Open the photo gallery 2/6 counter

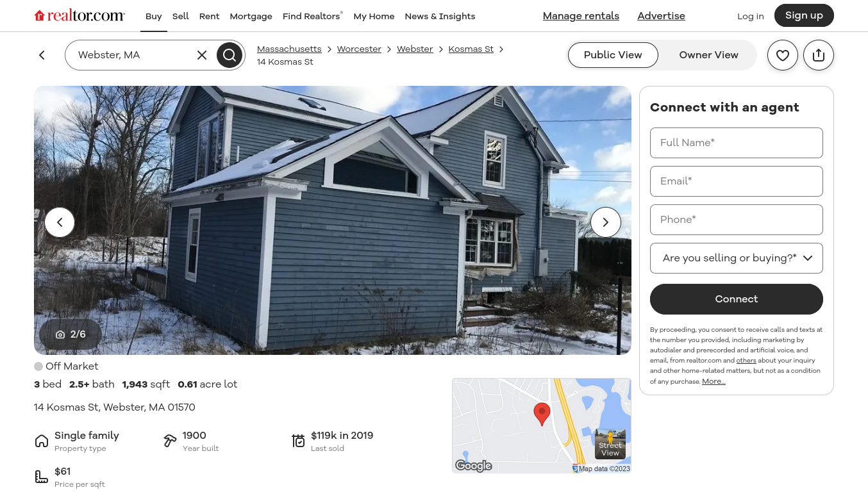(x=71, y=334)
